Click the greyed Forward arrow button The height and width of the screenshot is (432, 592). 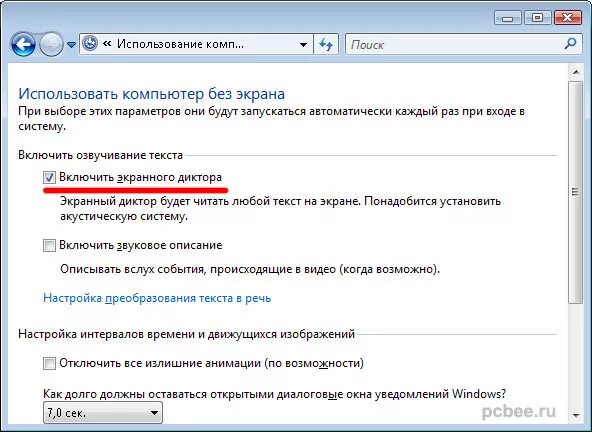point(52,45)
